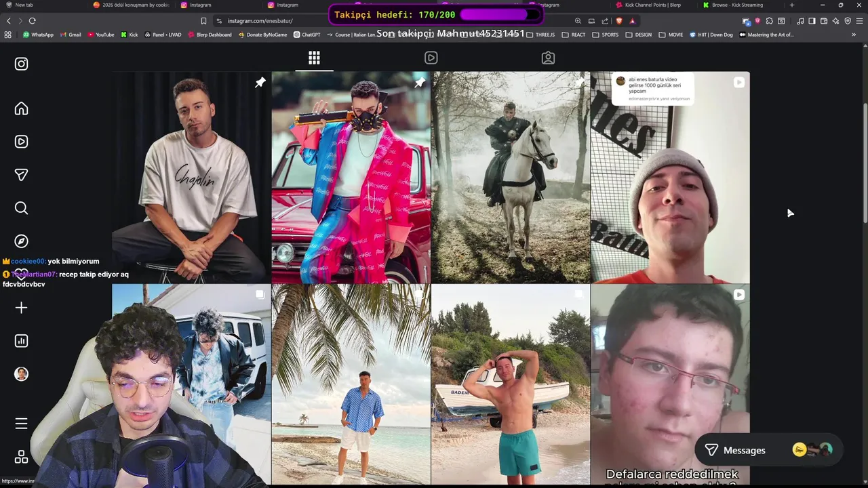Image resolution: width=868 pixels, height=488 pixels.
Task: Open the white horse rider post
Action: click(x=511, y=177)
